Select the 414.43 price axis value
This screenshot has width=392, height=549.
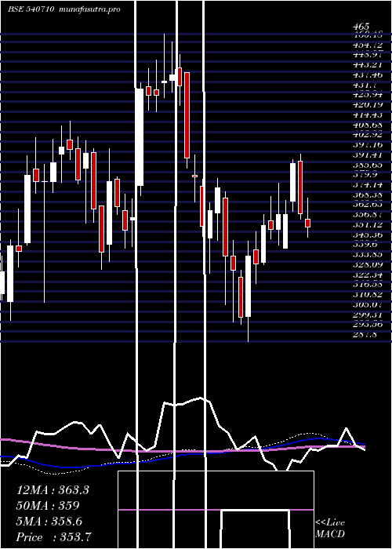[x=367, y=115]
